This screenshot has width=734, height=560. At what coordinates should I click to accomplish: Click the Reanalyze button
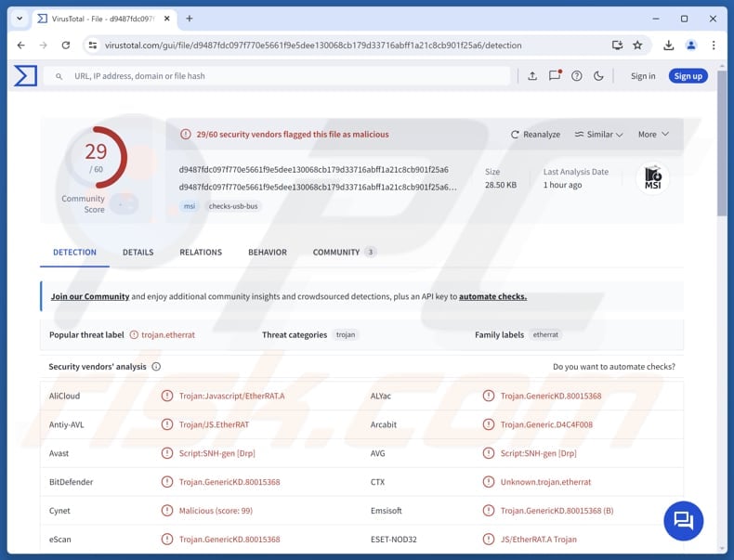pos(535,135)
